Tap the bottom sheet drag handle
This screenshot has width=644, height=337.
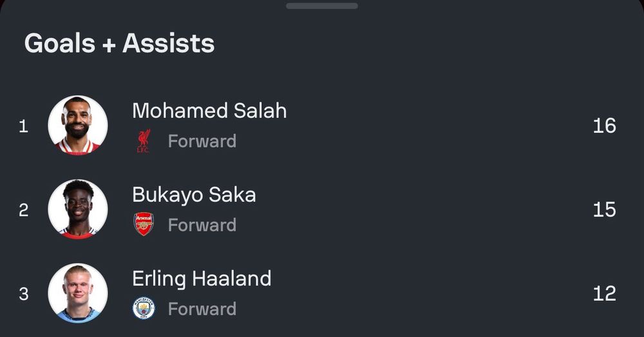(322, 6)
